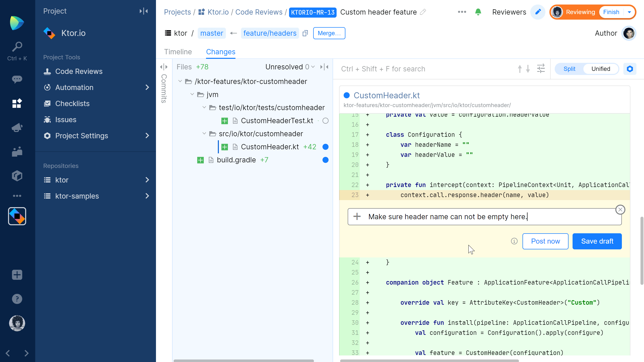Click the notifications bell icon
Screen dimensions: 644x362
point(478,12)
